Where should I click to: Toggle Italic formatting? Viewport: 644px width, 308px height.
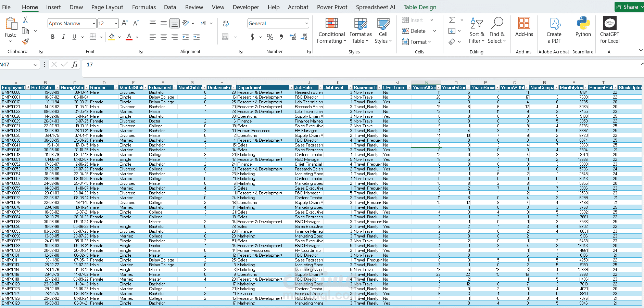[x=63, y=37]
